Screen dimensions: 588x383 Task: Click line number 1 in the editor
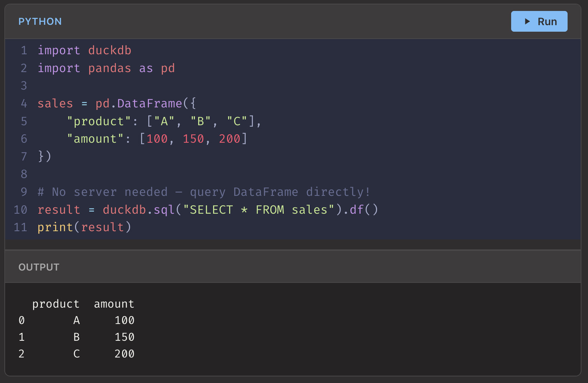coord(24,50)
